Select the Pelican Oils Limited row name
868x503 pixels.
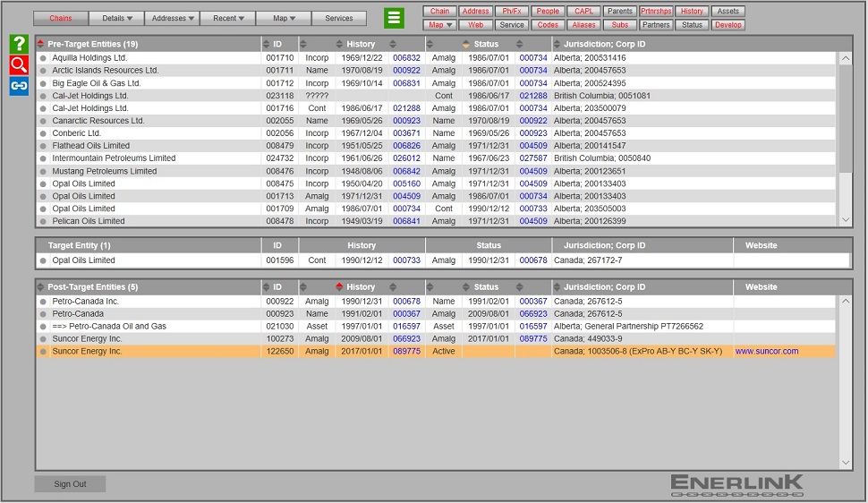coord(89,221)
